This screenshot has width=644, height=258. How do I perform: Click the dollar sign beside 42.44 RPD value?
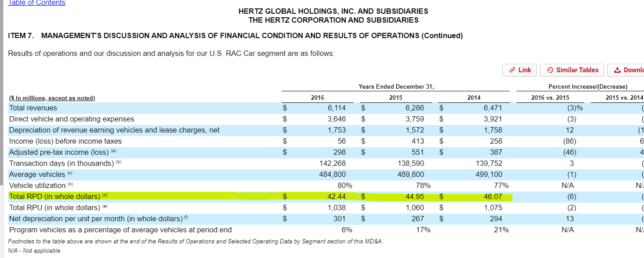[286, 196]
